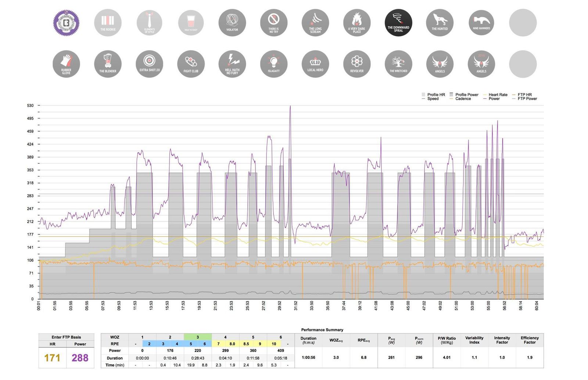Click the FTP HR value 171
The width and height of the screenshot is (588, 380).
tap(52, 358)
